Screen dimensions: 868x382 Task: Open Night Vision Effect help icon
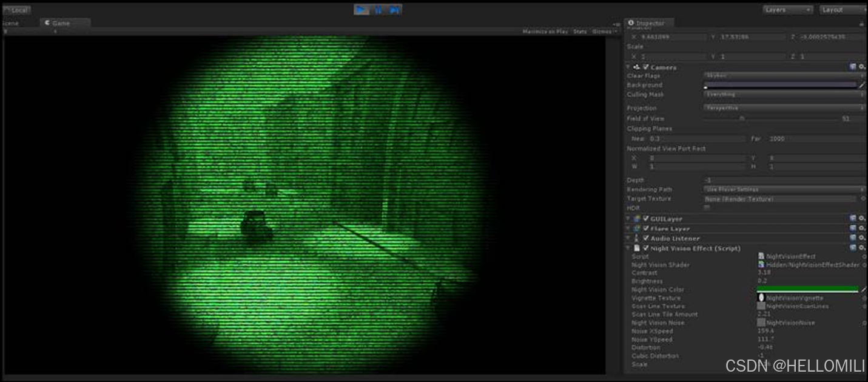click(x=853, y=248)
